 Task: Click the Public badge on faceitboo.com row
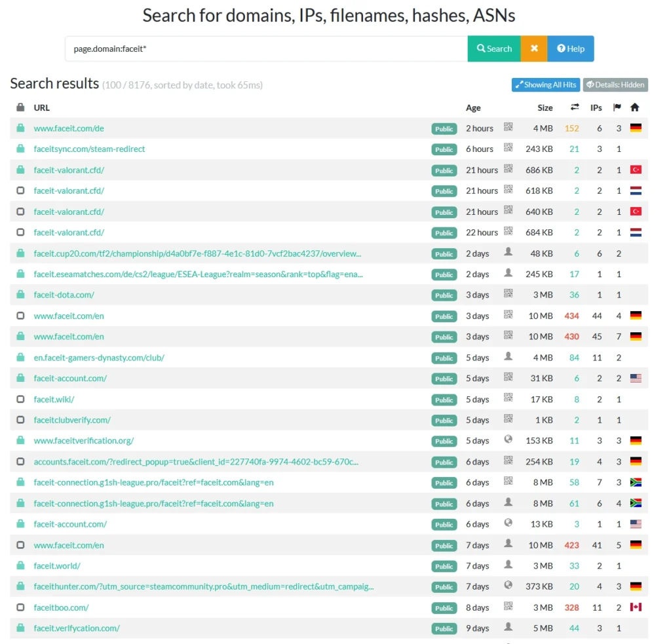click(x=444, y=608)
